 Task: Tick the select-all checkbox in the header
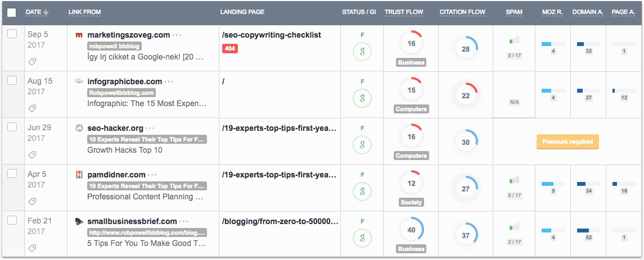click(x=12, y=12)
